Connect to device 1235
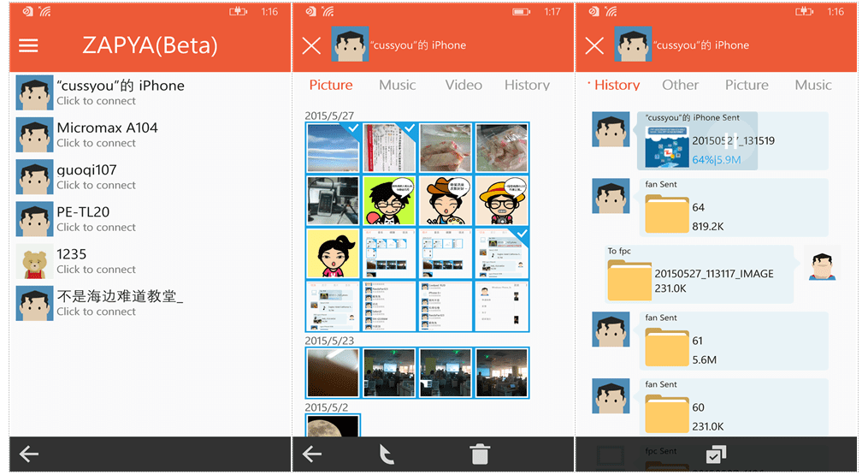 [150, 261]
